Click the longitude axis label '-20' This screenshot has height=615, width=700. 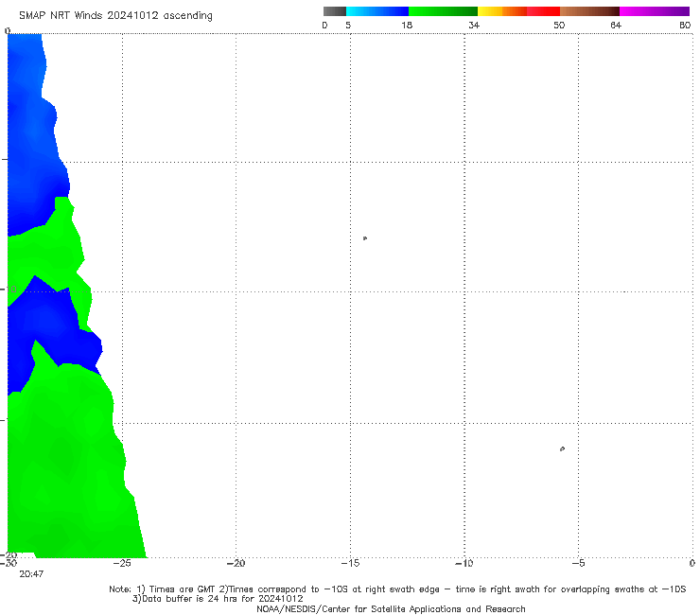[x=236, y=563]
